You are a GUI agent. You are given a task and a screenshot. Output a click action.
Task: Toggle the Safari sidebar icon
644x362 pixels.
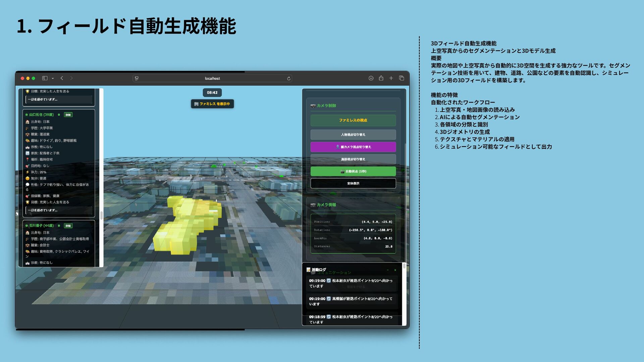point(45,78)
